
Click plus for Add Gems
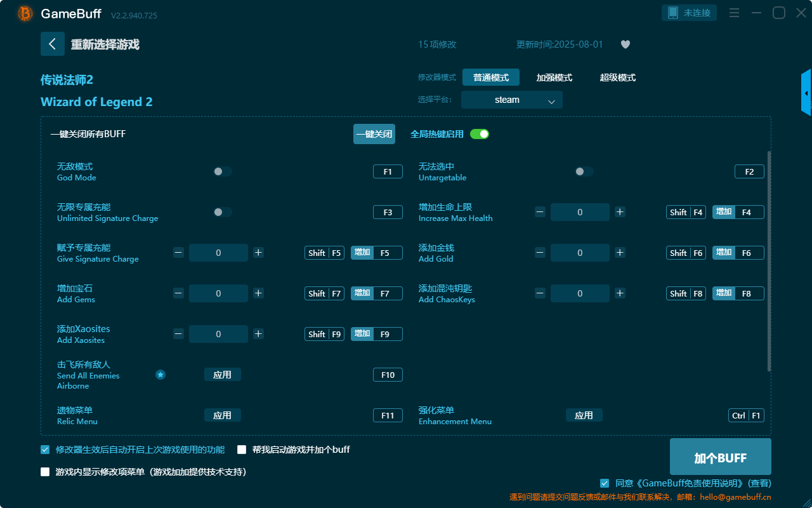pyautogui.click(x=258, y=293)
